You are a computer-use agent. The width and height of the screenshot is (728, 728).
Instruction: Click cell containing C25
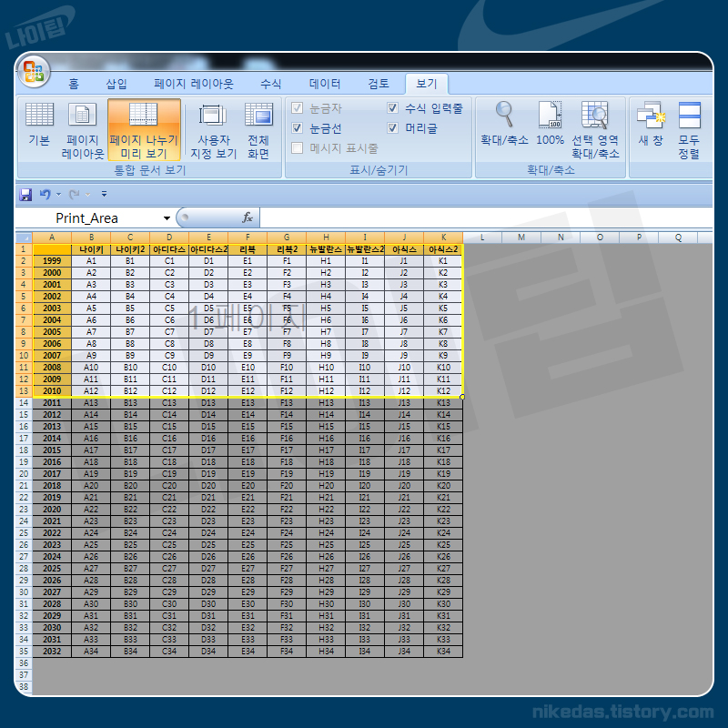(169, 544)
